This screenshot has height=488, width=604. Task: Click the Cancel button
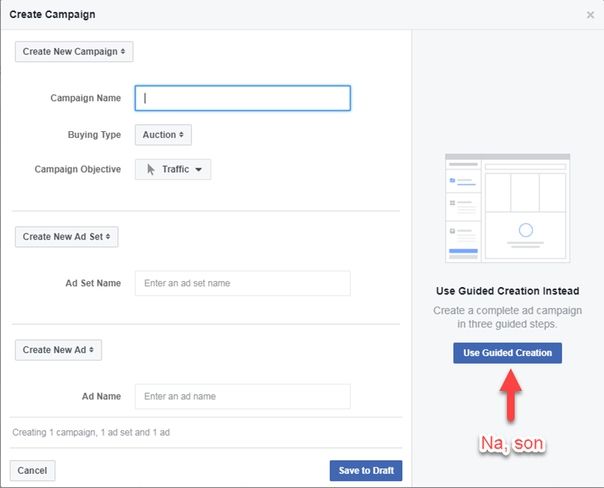click(32, 470)
